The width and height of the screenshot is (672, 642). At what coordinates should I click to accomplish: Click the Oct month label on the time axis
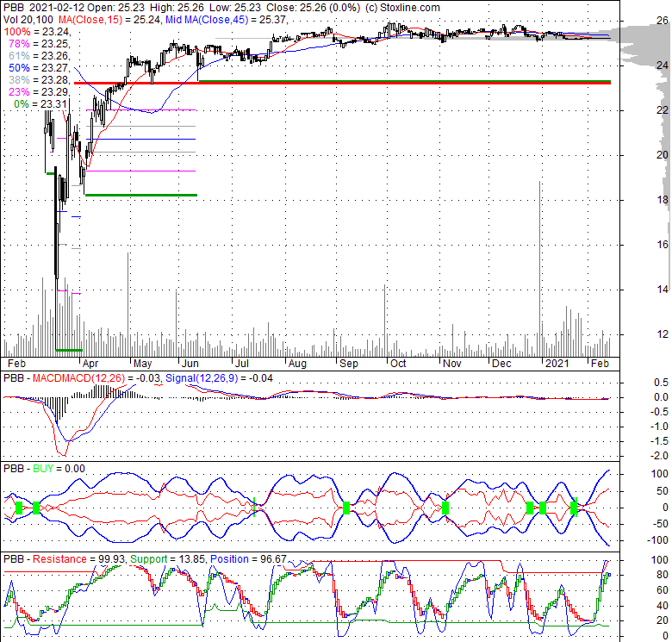(398, 364)
